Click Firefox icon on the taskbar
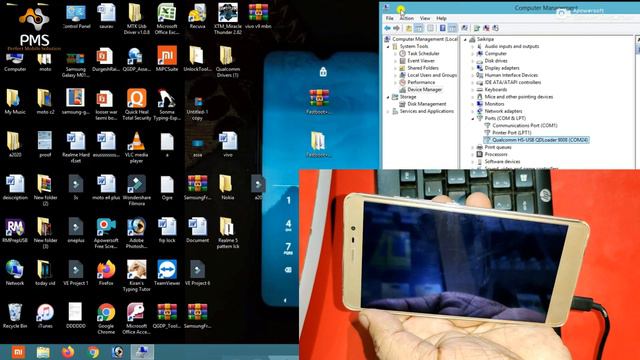 tap(68, 352)
